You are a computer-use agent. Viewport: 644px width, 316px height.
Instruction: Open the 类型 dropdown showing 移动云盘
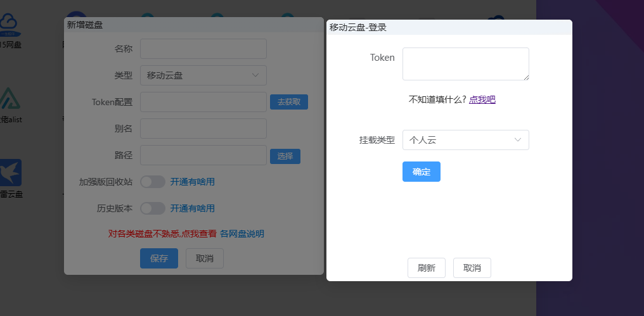click(203, 75)
